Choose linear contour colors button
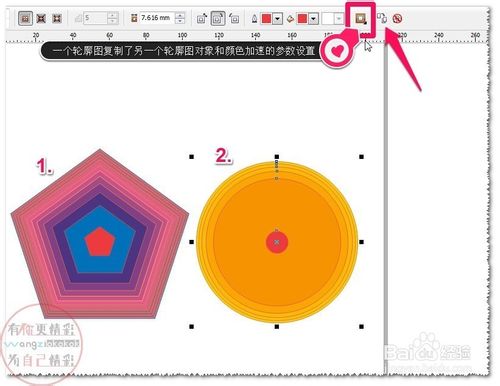Viewport: 500px width, 386px height. (x=201, y=19)
